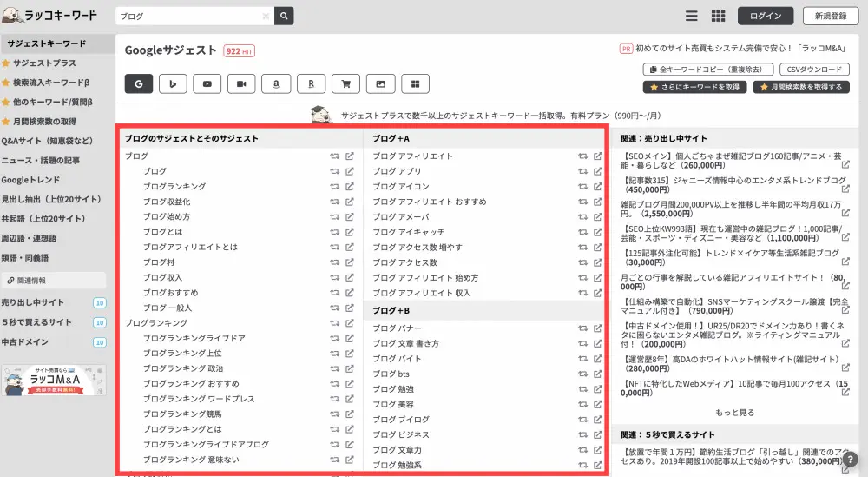The height and width of the screenshot is (477, 868).
Task: Select the all-sources grid icon
Action: click(415, 83)
